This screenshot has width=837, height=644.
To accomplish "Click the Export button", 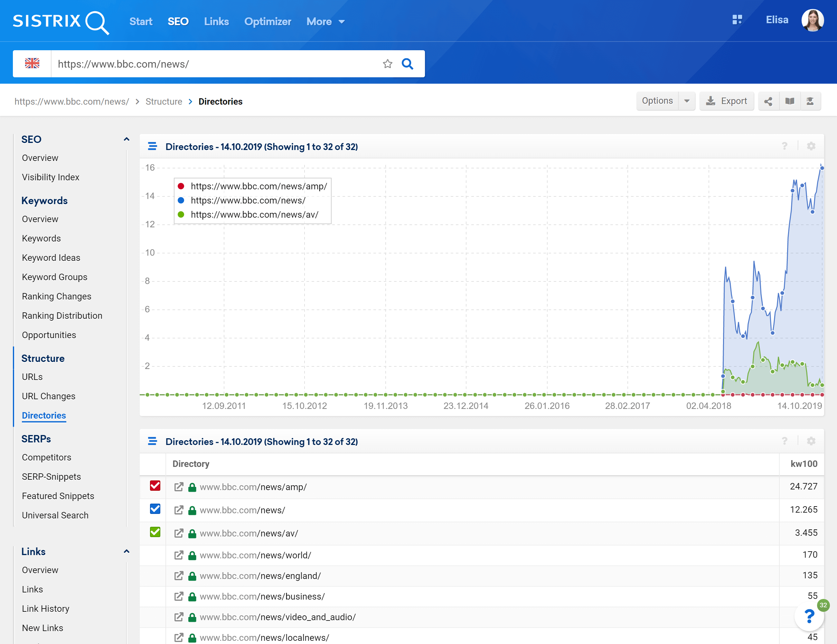I will coord(727,101).
